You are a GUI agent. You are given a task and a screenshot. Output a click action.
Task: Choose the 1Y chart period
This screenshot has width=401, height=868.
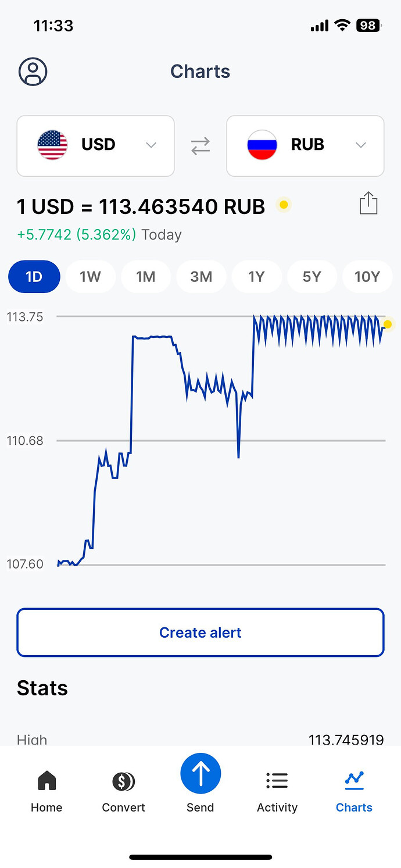coord(256,277)
